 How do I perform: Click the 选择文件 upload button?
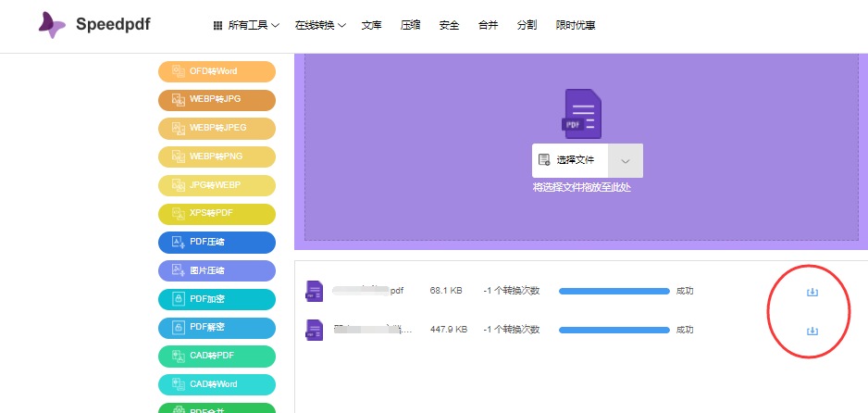(x=570, y=160)
